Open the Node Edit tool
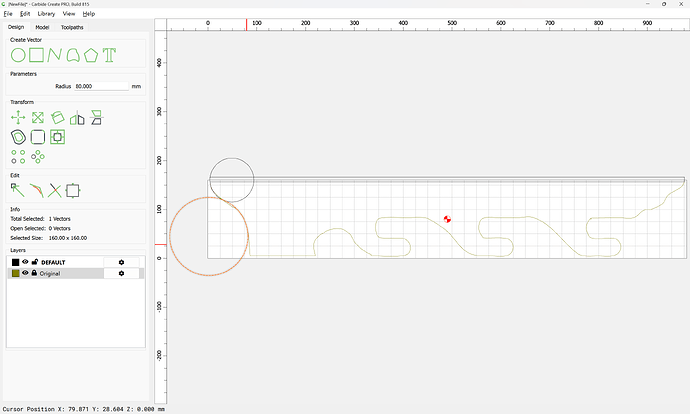690x414 pixels. pos(18,189)
